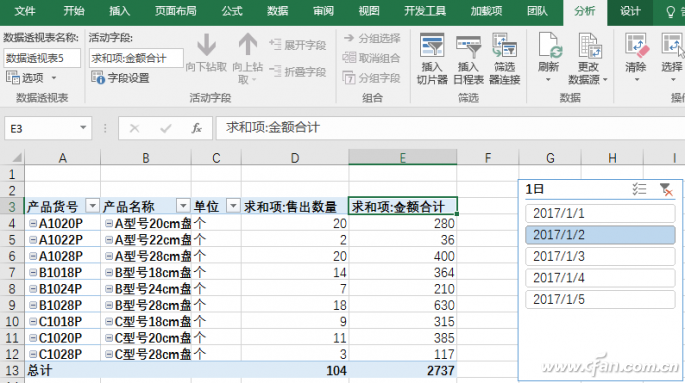Screen dimensions: 685x383
Task: Collapse the B1018P row group
Action: pyautogui.click(x=33, y=273)
